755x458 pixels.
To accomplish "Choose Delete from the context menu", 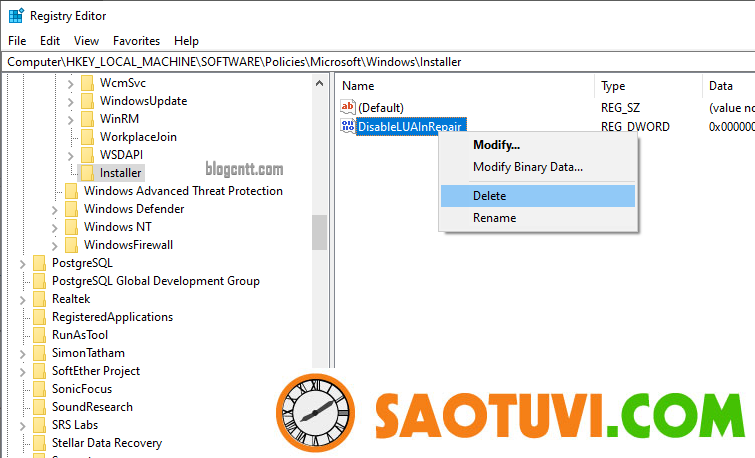I will 538,196.
